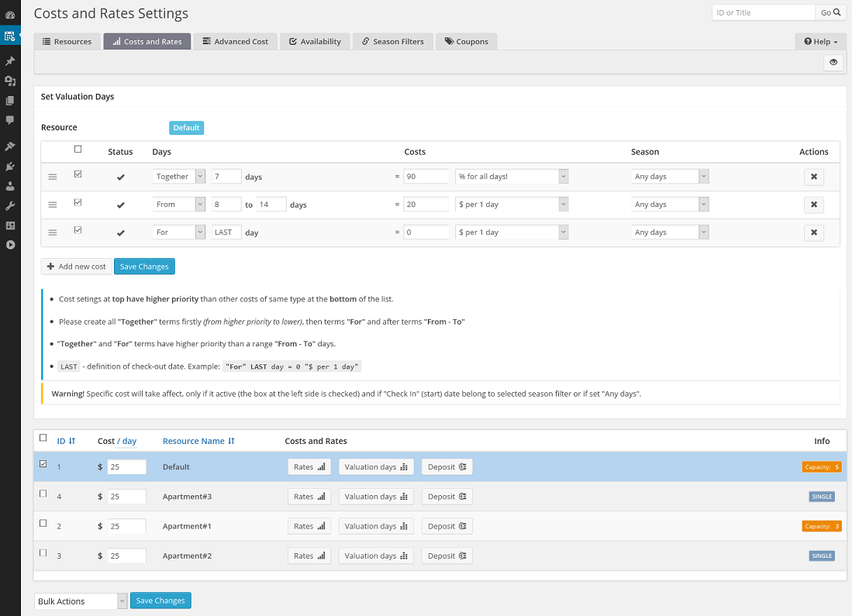
Task: Open the booking calendar sidebar icon
Action: 10,36
